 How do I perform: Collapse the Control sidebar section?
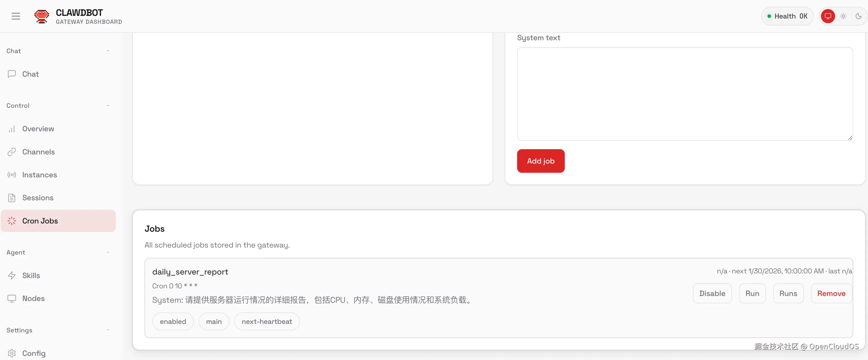click(108, 105)
